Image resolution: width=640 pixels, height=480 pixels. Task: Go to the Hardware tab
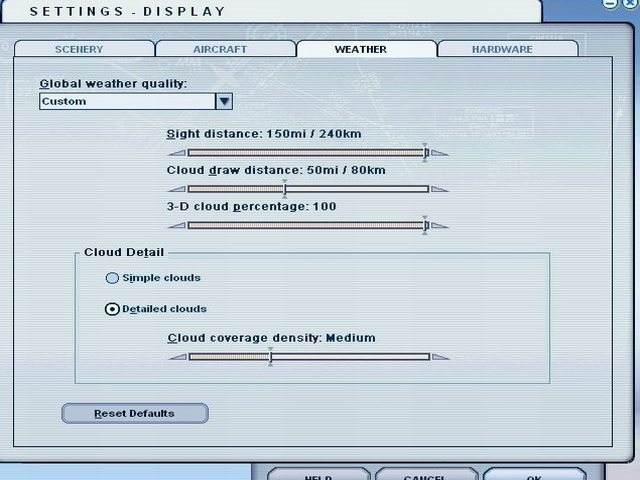click(508, 49)
